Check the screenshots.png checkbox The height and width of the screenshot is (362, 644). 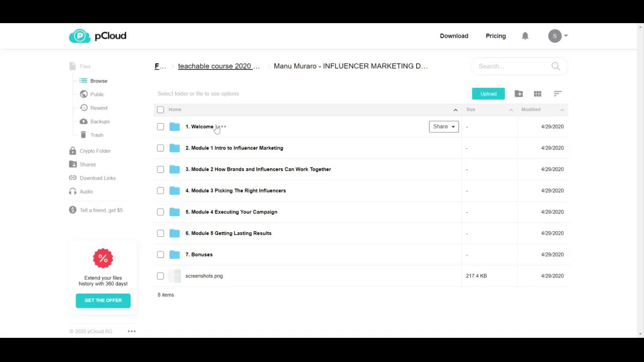coord(160,276)
